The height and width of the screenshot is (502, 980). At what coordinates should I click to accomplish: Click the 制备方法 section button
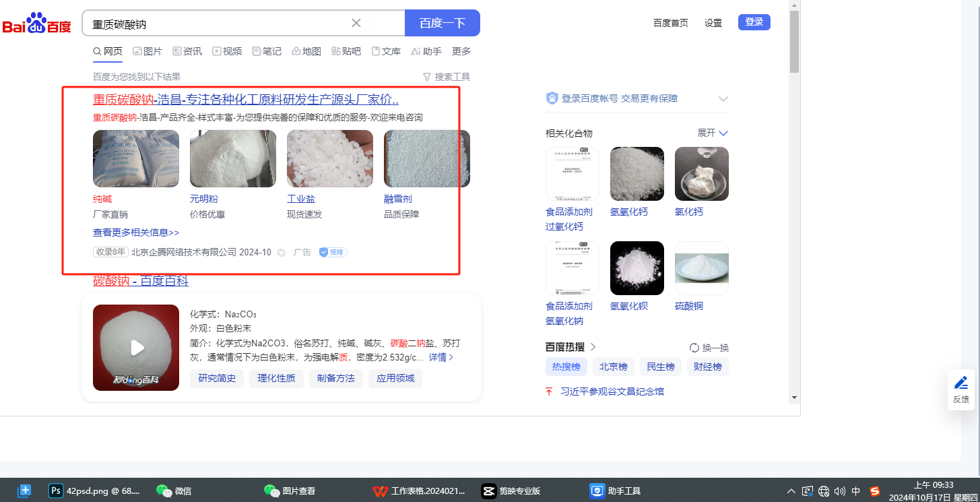335,378
